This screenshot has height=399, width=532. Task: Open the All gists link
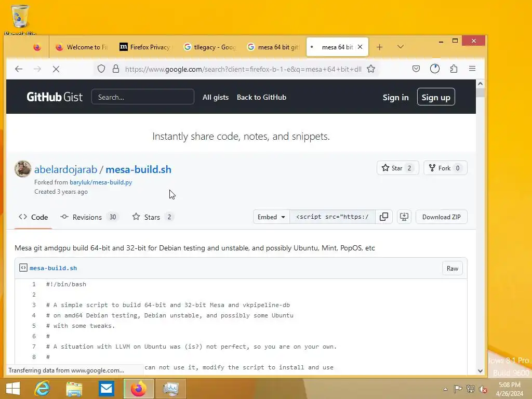pos(216,97)
